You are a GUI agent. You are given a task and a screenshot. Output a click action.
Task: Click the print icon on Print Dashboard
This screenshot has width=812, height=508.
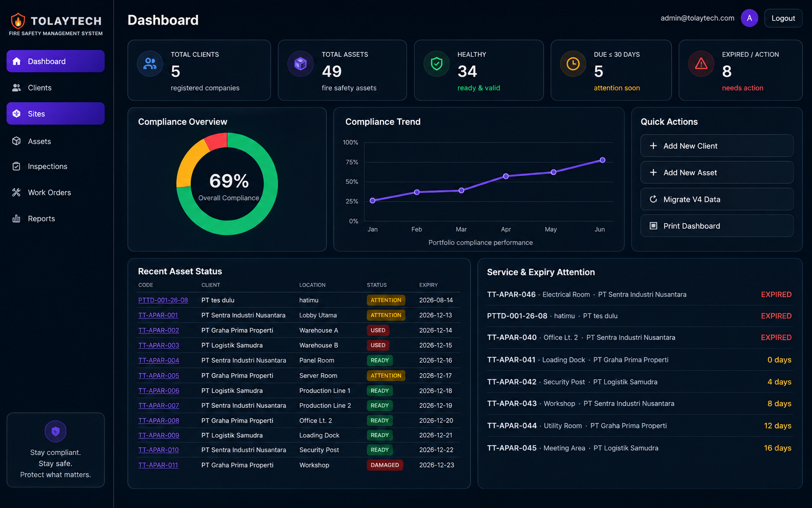click(x=653, y=226)
